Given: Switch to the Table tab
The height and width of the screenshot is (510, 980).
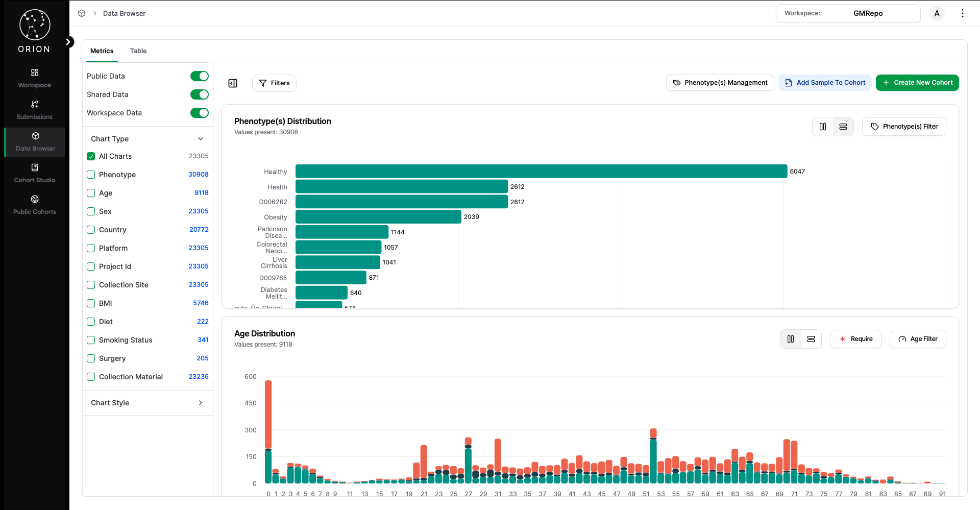Looking at the screenshot, I should pyautogui.click(x=138, y=51).
